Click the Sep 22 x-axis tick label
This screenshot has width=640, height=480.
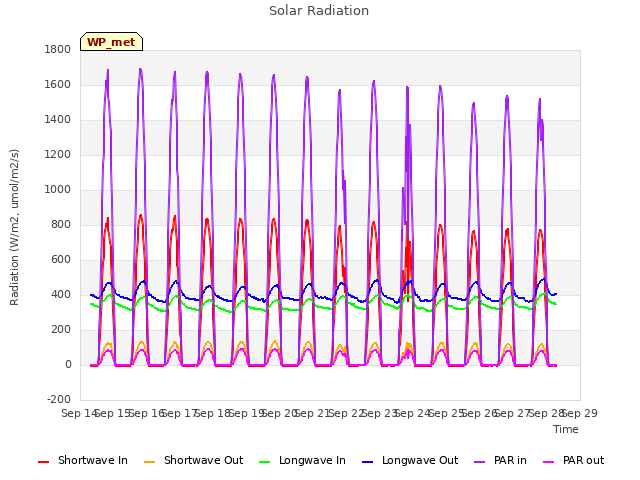point(346,413)
